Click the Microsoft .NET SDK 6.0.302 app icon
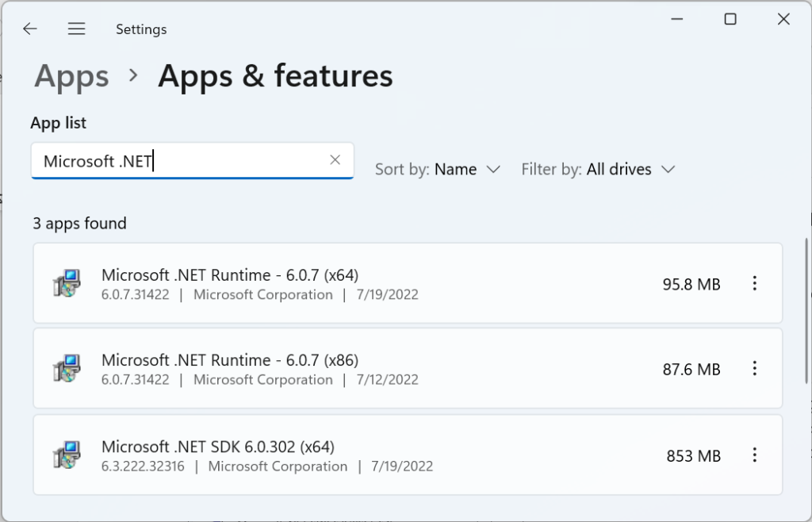The height and width of the screenshot is (522, 812). tap(70, 455)
